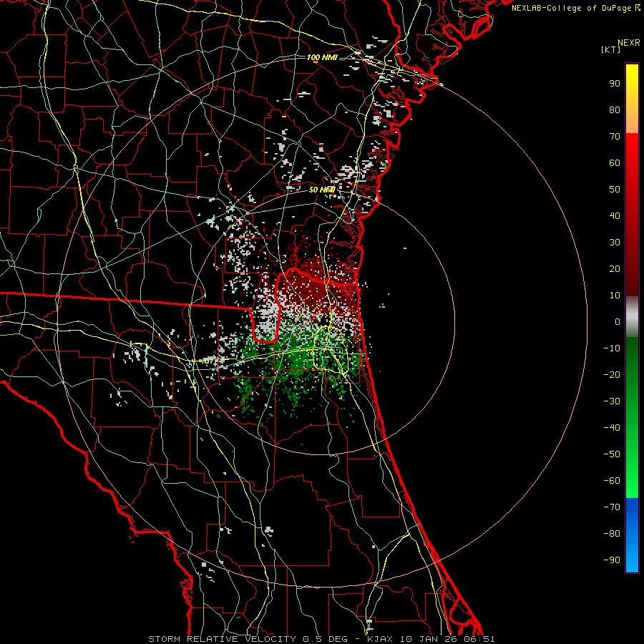Click the -40 knot scale value
Screen dimensions: 644x644
[612, 428]
